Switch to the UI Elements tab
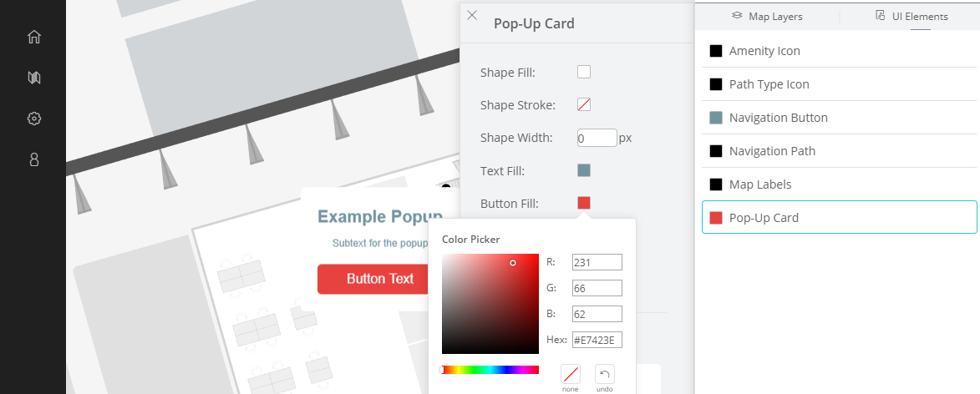This screenshot has height=394, width=980. pos(911,16)
